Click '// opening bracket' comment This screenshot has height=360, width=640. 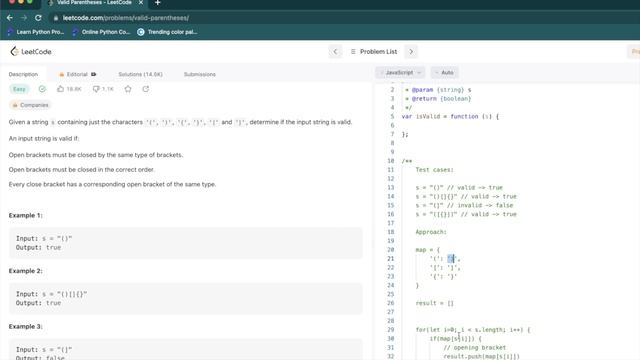pos(474,348)
